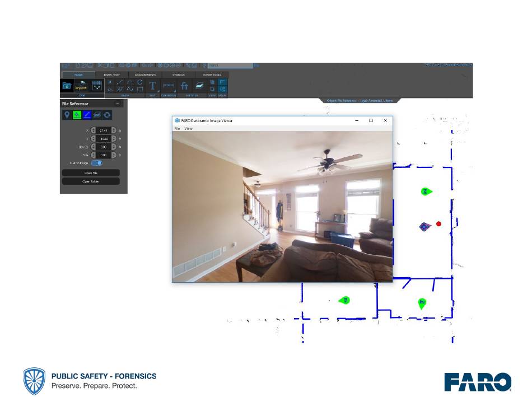This screenshot has height=397, width=532.
Task: Click the Import data icon
Action: coord(81,86)
